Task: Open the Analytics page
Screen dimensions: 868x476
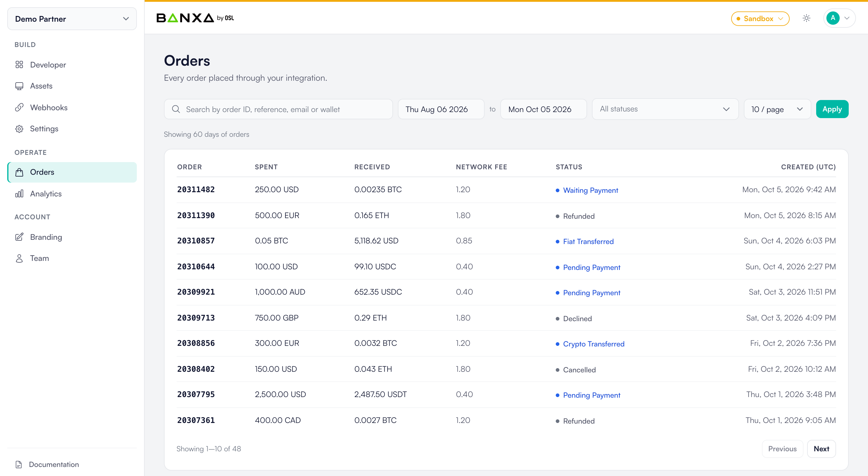Action: (x=72, y=194)
